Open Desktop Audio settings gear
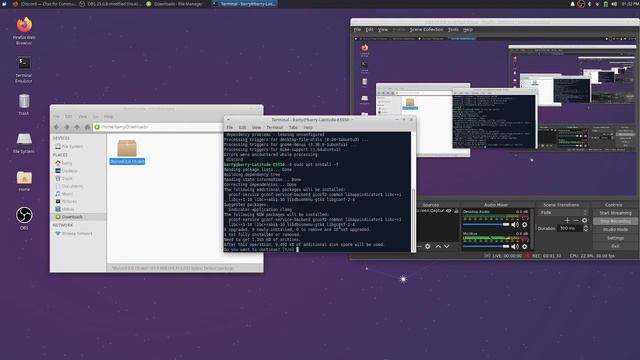Viewport: 640px width, 360px height. (x=524, y=225)
